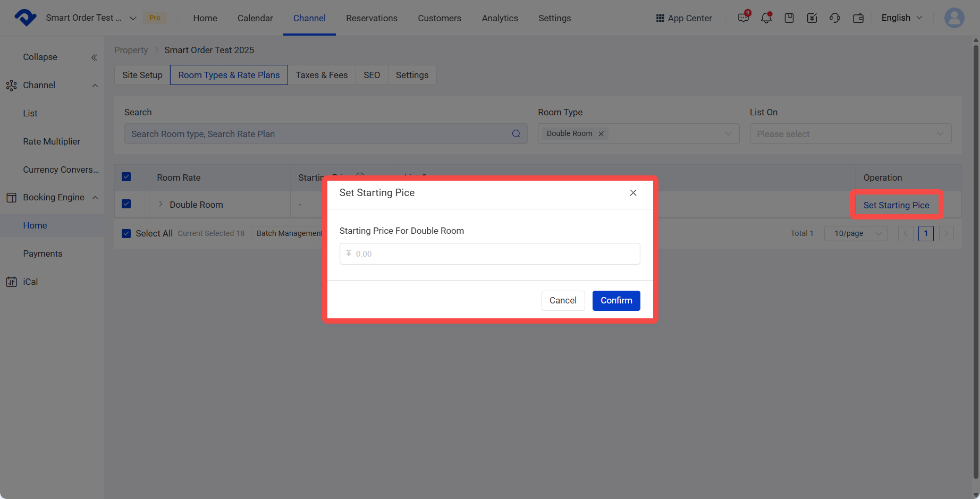The image size is (980, 499).
Task: Click the Cancel button
Action: [563, 301]
